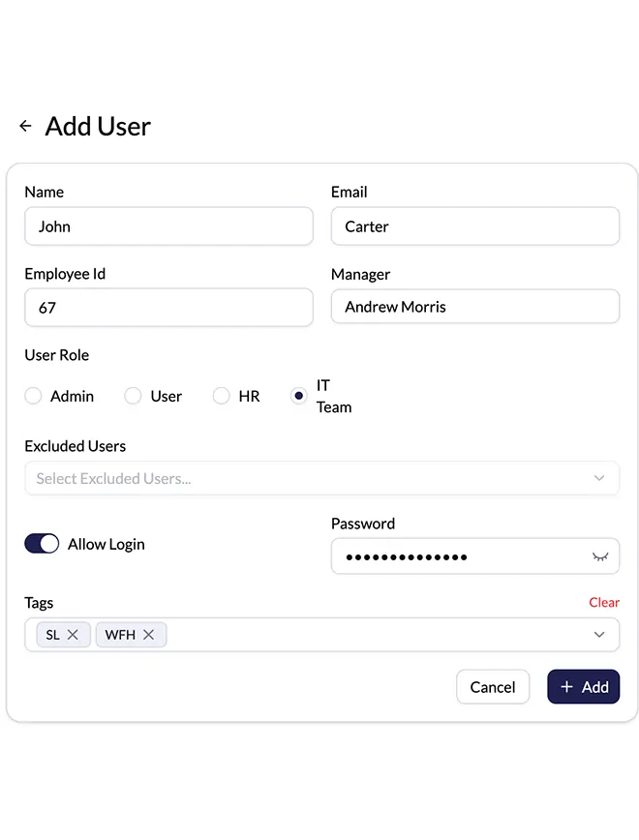639x840 pixels.
Task: Expand the Tags dropdown chevron
Action: (x=599, y=635)
